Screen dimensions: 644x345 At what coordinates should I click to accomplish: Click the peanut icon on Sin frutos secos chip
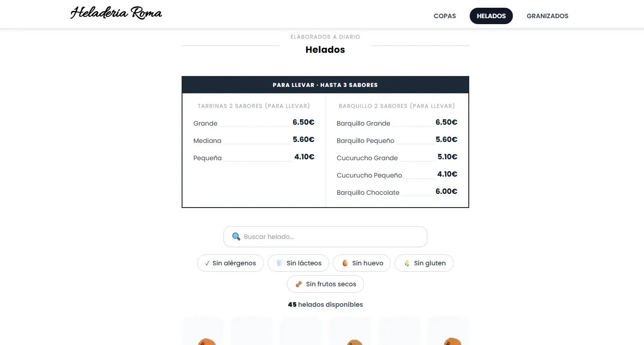[299, 284]
